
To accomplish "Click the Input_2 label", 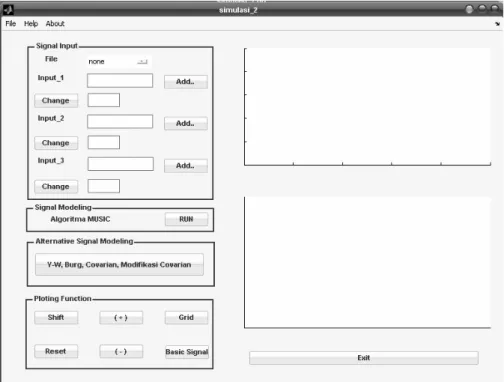I will 51,118.
